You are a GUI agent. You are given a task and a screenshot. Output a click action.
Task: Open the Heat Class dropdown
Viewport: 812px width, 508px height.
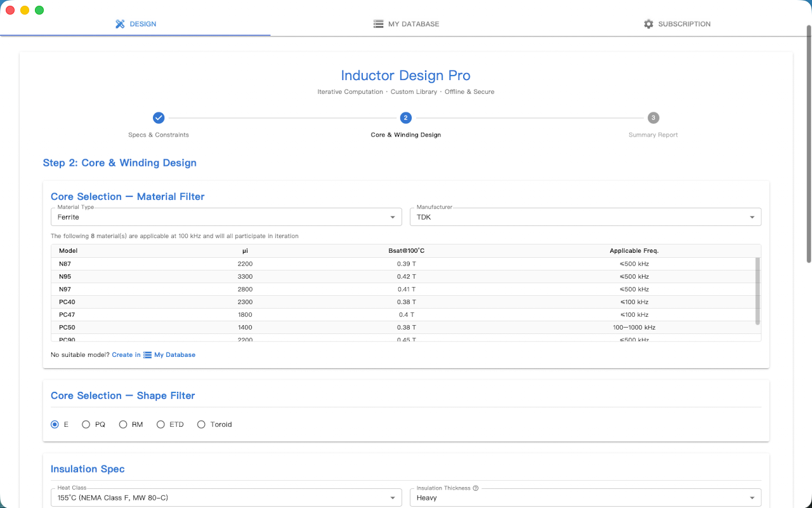click(226, 498)
